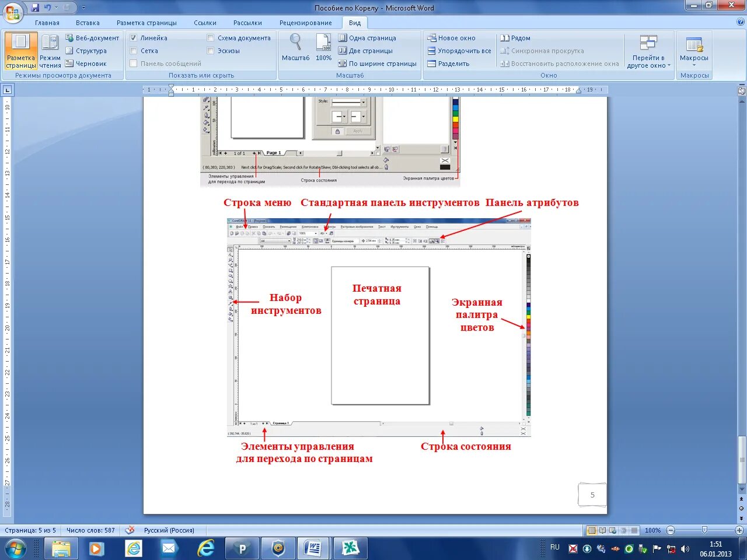This screenshot has width=747, height=560.
Task: Click the spelling check icon in status bar
Action: (130, 530)
